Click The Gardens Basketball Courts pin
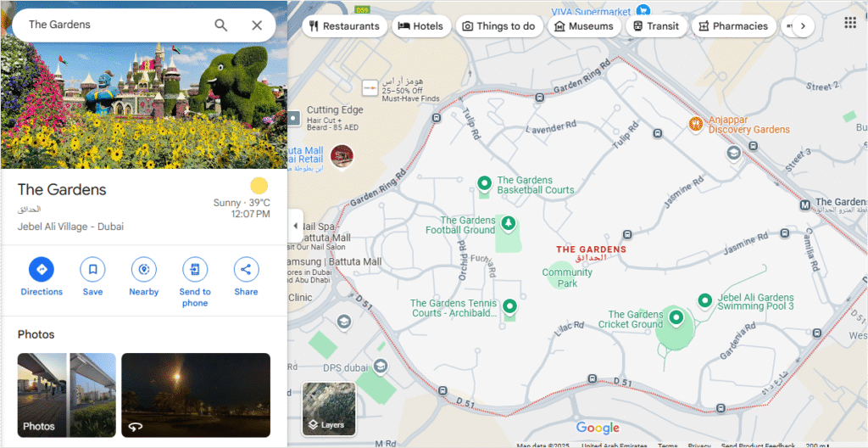The width and height of the screenshot is (868, 448). [484, 182]
